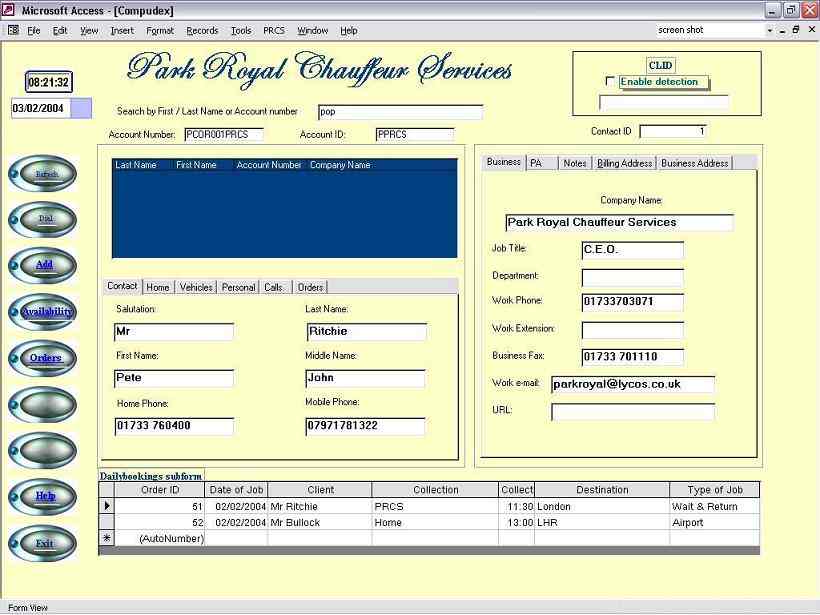This screenshot has width=820, height=615.
Task: Click the Contact ID field
Action: pos(673,131)
